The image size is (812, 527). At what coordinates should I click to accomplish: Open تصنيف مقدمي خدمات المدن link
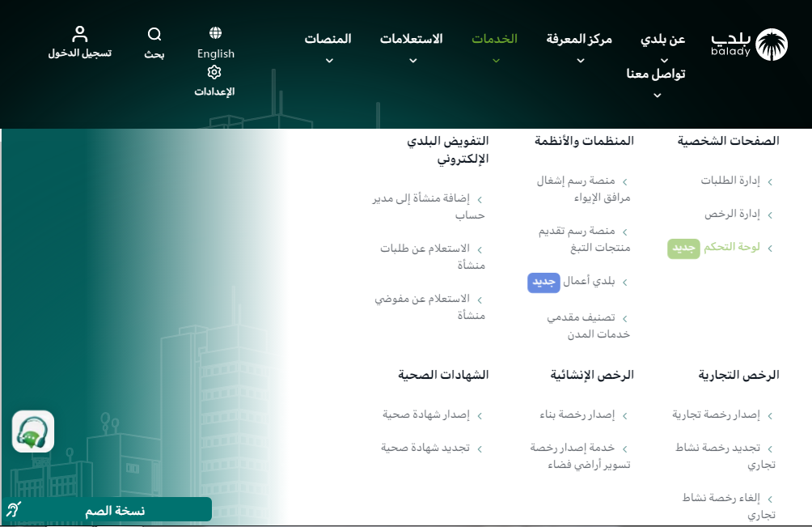tap(588, 325)
